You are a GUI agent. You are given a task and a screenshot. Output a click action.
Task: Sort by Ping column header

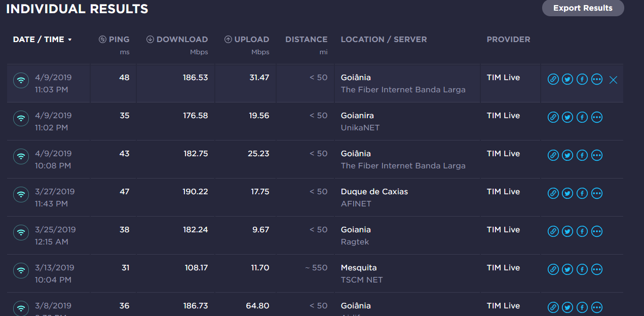pyautogui.click(x=114, y=39)
